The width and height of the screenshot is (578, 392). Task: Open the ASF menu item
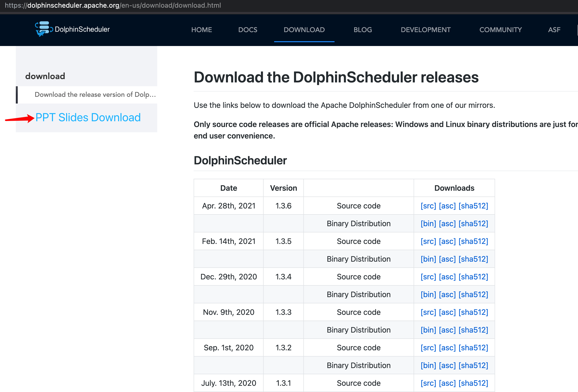click(554, 30)
